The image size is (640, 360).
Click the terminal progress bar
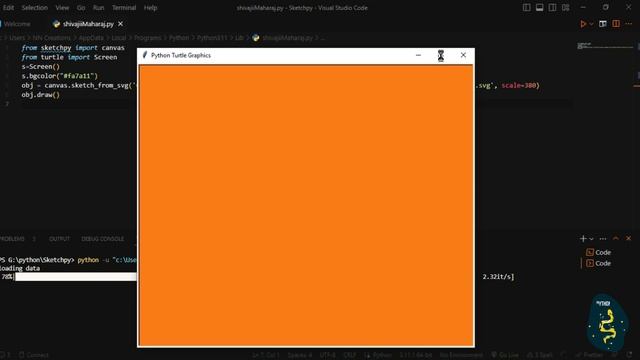76,277
